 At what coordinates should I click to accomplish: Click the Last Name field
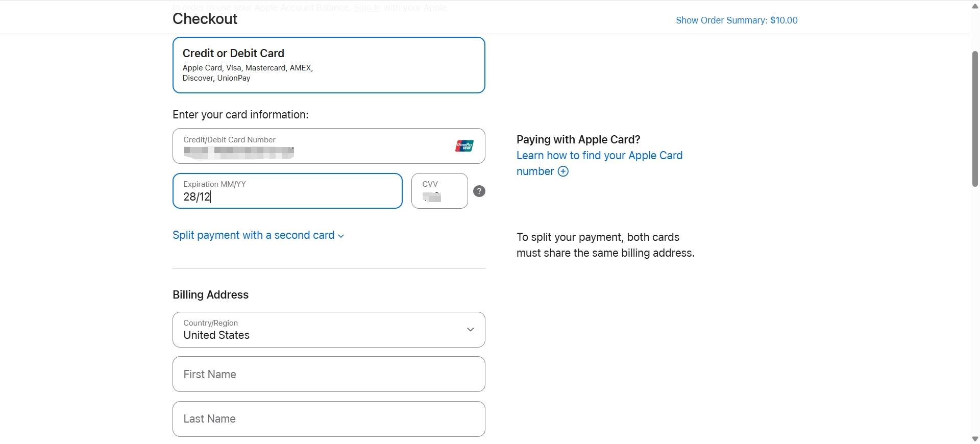tap(329, 419)
